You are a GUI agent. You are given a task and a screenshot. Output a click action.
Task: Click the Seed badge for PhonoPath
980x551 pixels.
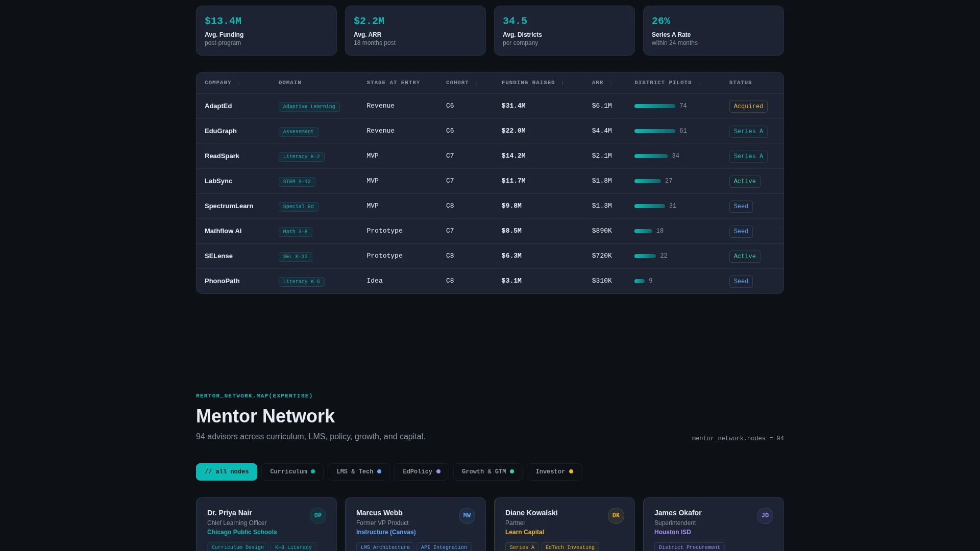(x=741, y=282)
